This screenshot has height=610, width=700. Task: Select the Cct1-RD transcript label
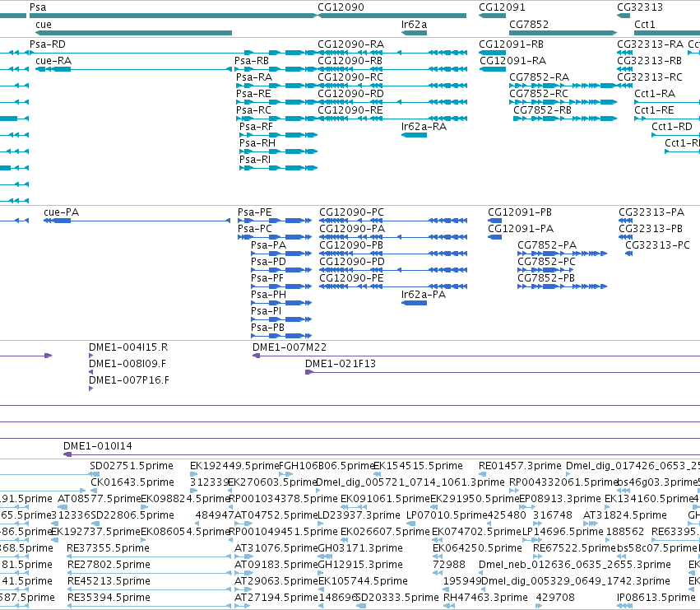click(x=671, y=127)
